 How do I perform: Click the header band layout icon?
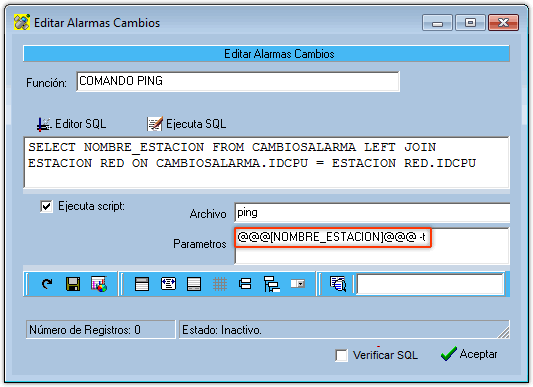142,284
